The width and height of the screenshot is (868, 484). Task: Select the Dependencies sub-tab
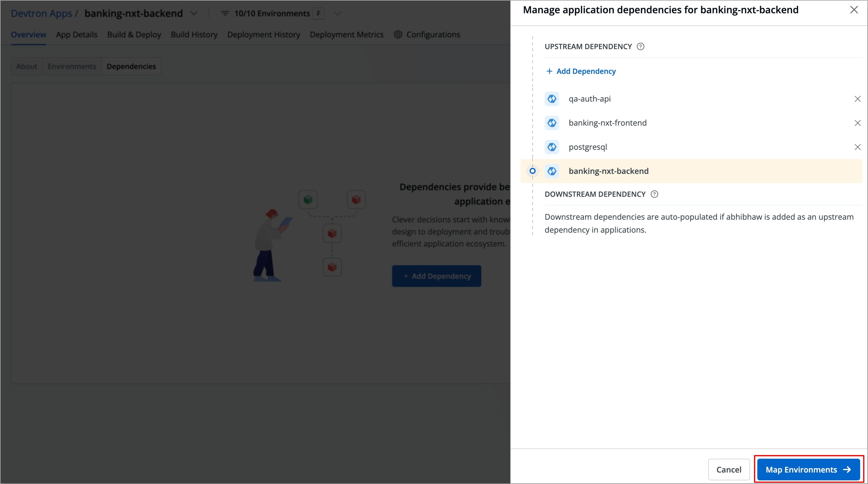coord(131,66)
